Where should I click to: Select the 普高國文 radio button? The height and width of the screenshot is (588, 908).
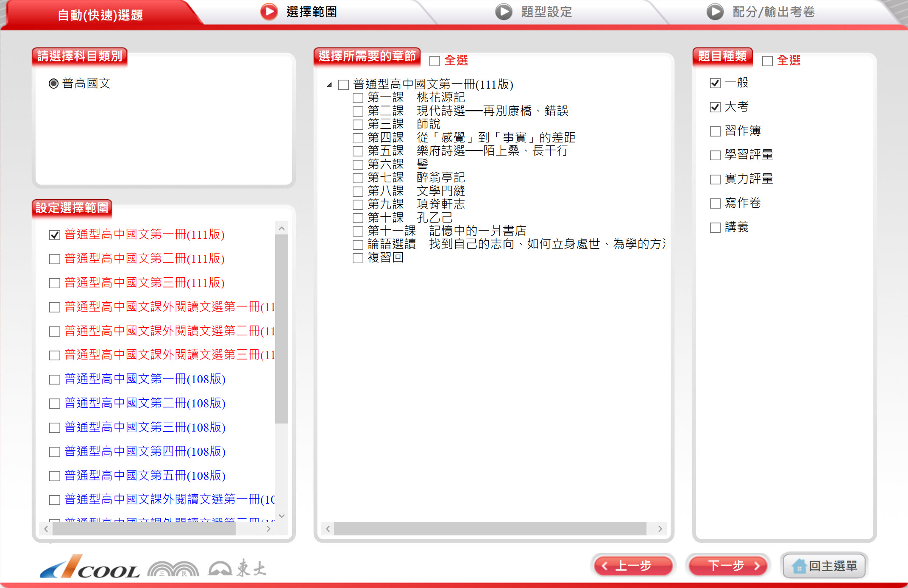(53, 84)
